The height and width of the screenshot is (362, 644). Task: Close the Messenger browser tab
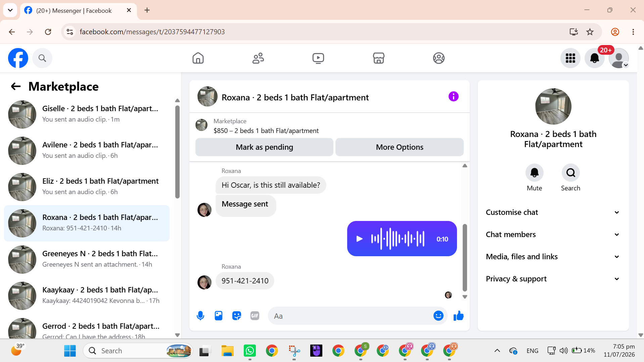(129, 10)
